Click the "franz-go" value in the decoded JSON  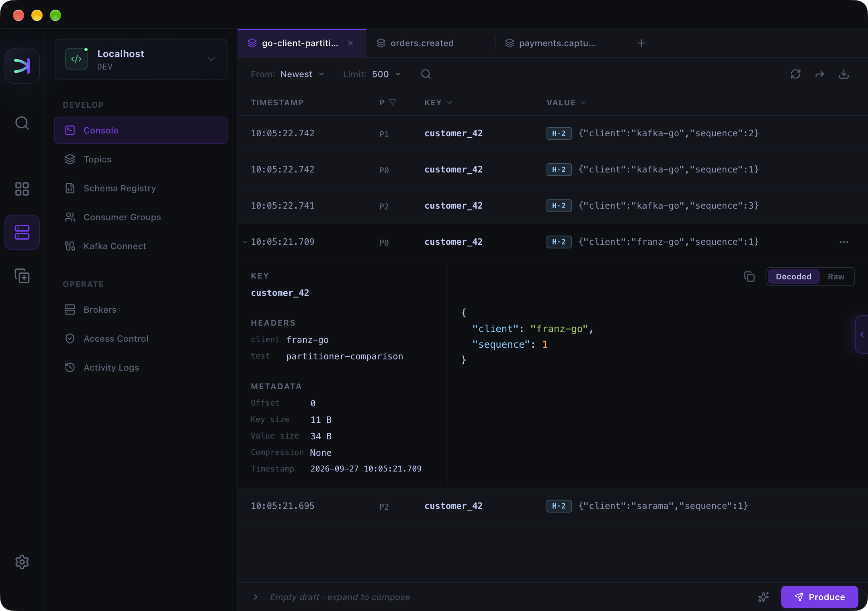tap(559, 329)
